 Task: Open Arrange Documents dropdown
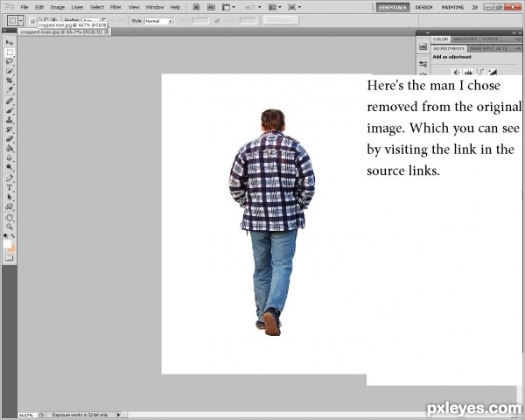coord(275,7)
